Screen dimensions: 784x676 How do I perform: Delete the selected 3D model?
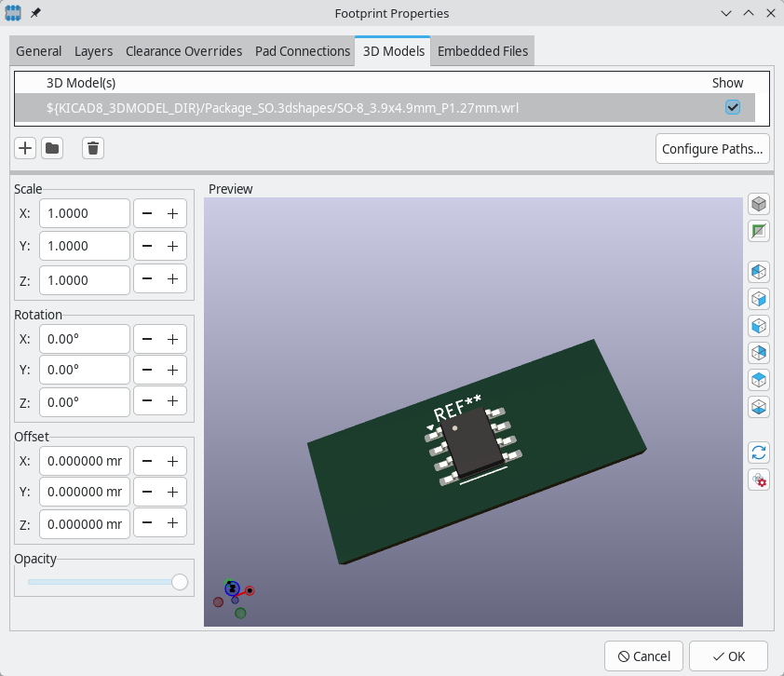[92, 147]
